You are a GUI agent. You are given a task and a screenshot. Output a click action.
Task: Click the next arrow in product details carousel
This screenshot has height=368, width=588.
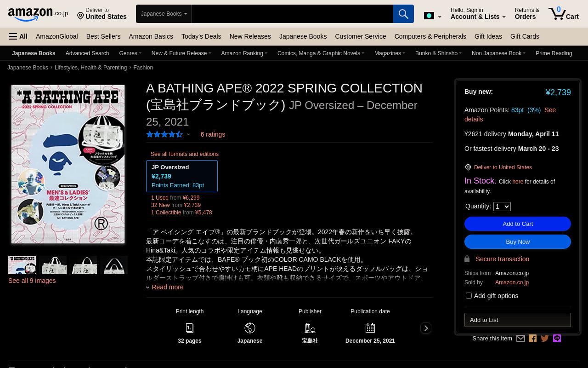tap(426, 328)
